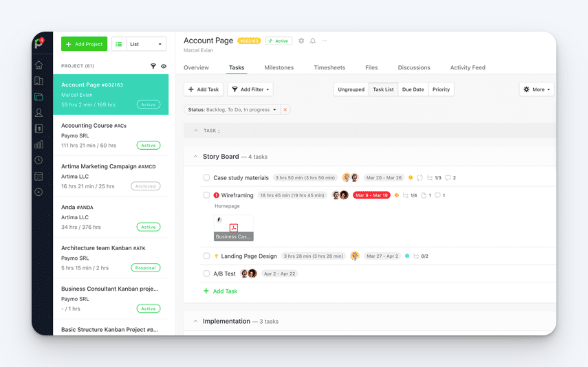This screenshot has width=588, height=367.
Task: Click the green Add Project button
Action: coord(85,44)
